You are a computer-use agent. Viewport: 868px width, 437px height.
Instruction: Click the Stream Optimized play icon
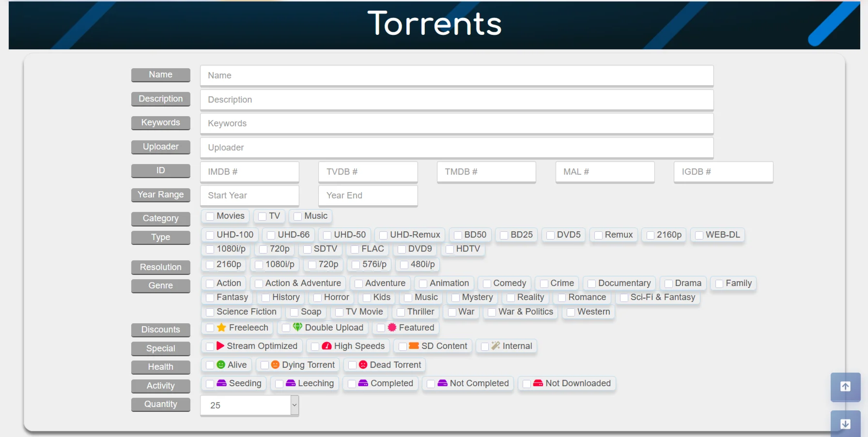click(220, 346)
